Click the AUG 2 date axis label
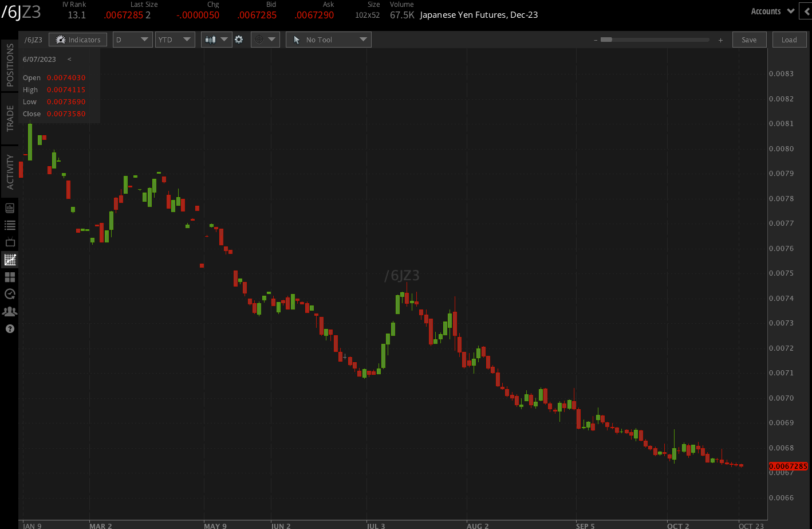Screen dimensions: 812x529 (478, 526)
